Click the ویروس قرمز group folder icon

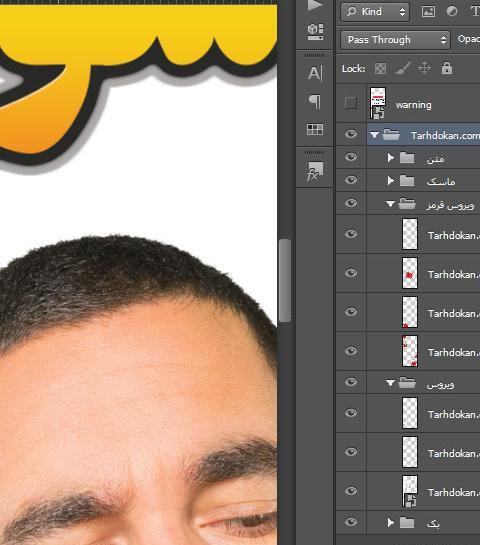tap(407, 203)
